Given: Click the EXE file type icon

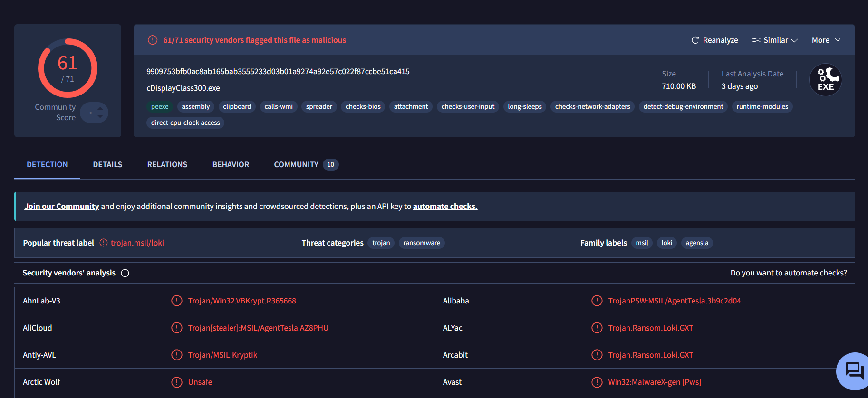Looking at the screenshot, I should click(826, 80).
